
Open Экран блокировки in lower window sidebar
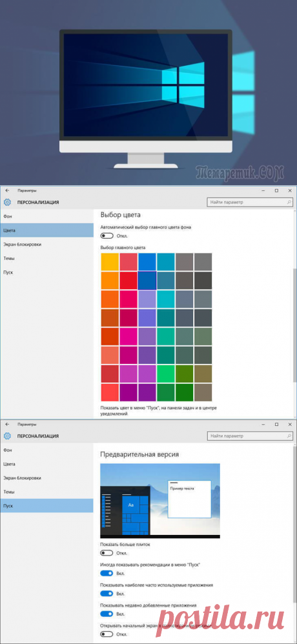pos(47,478)
